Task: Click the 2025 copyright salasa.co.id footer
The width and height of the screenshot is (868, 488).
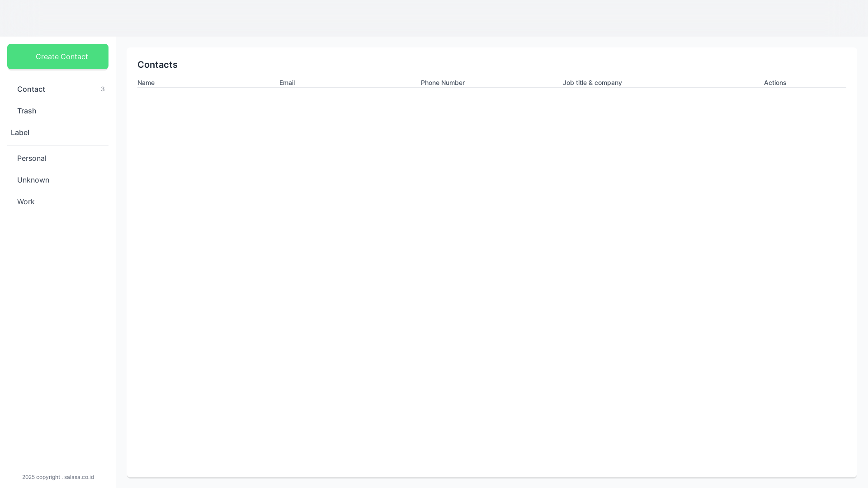Action: point(58,477)
